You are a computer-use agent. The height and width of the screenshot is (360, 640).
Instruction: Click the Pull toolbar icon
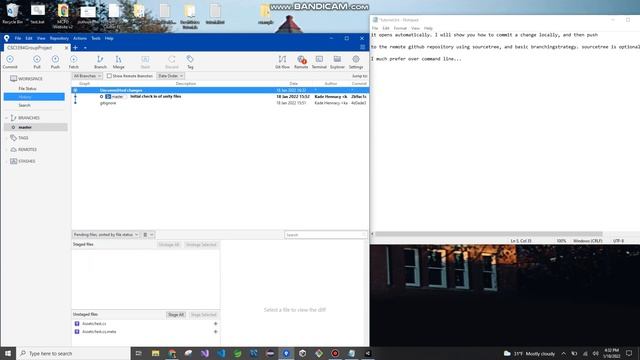(x=37, y=62)
